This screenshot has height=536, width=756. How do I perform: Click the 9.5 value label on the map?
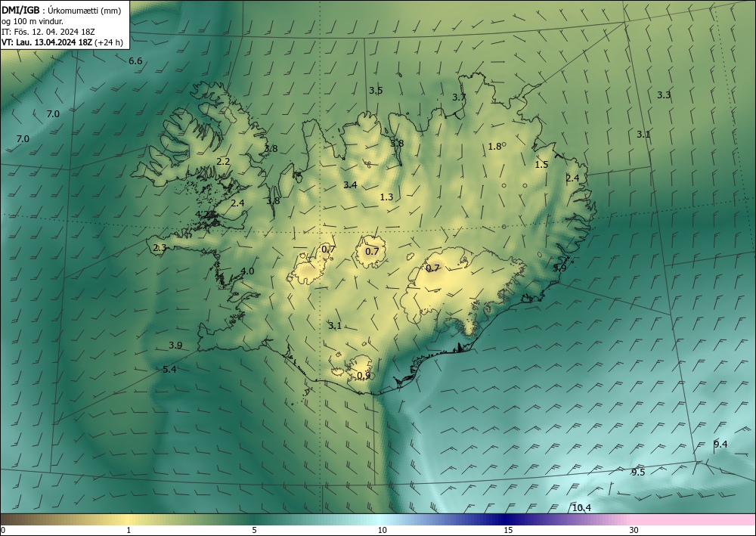click(638, 472)
